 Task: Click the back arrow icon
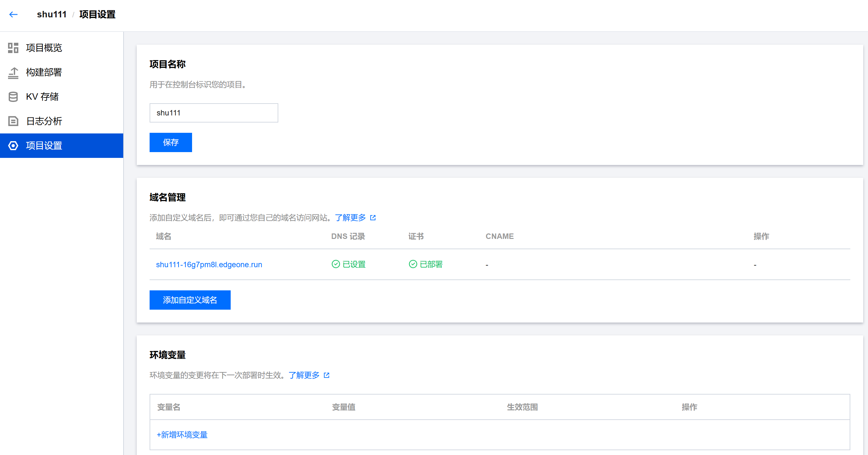pyautogui.click(x=14, y=14)
